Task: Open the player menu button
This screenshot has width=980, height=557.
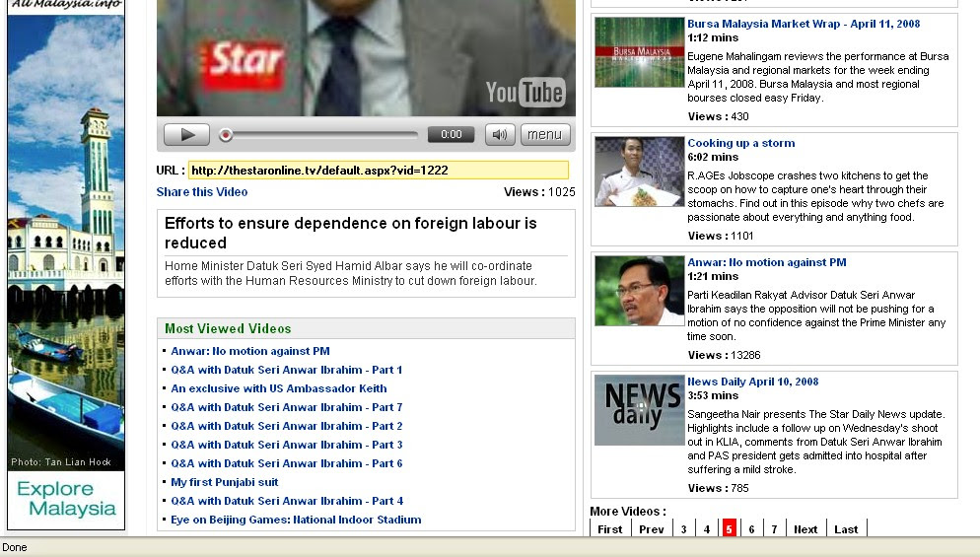Action: point(545,134)
